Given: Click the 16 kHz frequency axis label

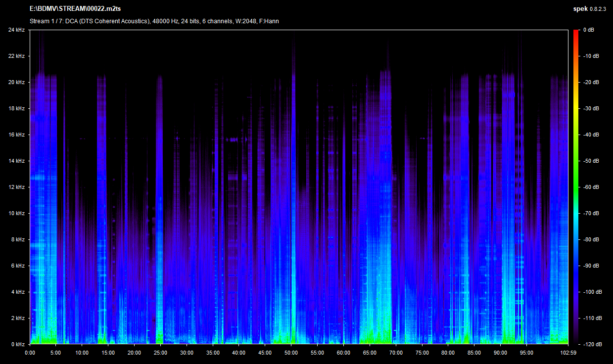Looking at the screenshot, I should tap(16, 135).
